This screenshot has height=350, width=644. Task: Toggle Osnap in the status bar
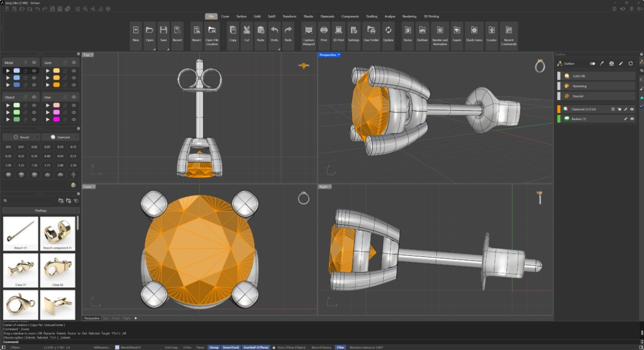click(214, 346)
